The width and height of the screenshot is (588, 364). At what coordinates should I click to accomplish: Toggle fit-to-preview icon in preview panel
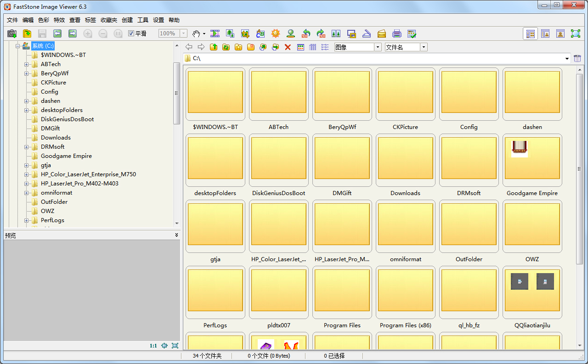pos(164,346)
